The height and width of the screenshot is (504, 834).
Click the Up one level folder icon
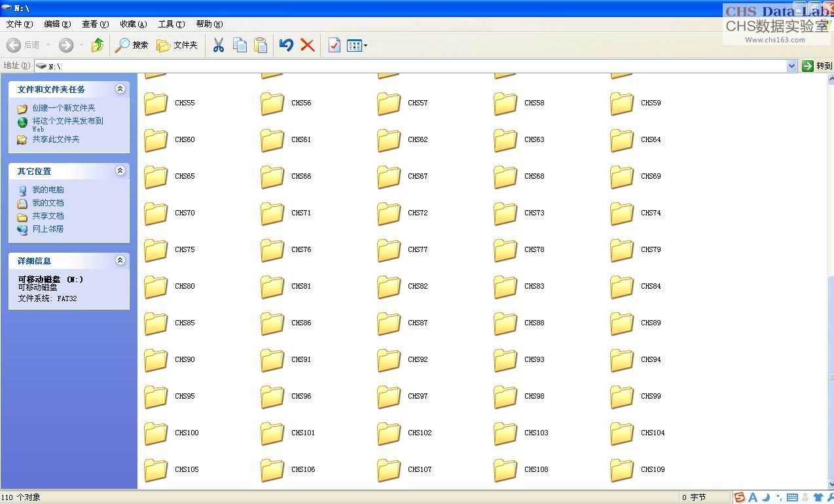tap(98, 45)
